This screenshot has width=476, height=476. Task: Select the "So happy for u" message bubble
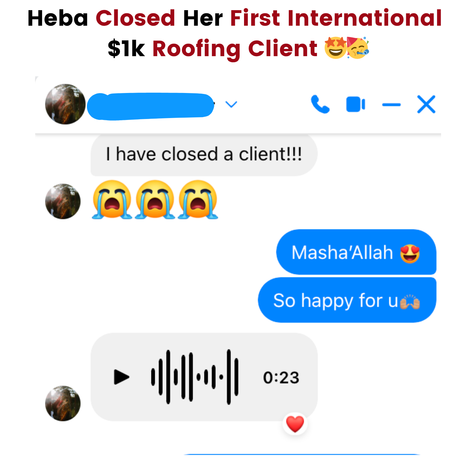pos(347,300)
